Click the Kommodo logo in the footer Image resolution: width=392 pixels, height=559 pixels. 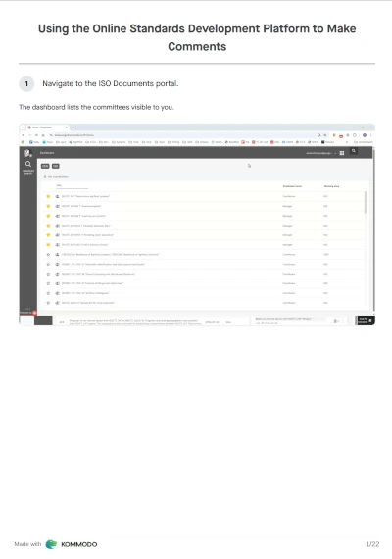point(72,544)
